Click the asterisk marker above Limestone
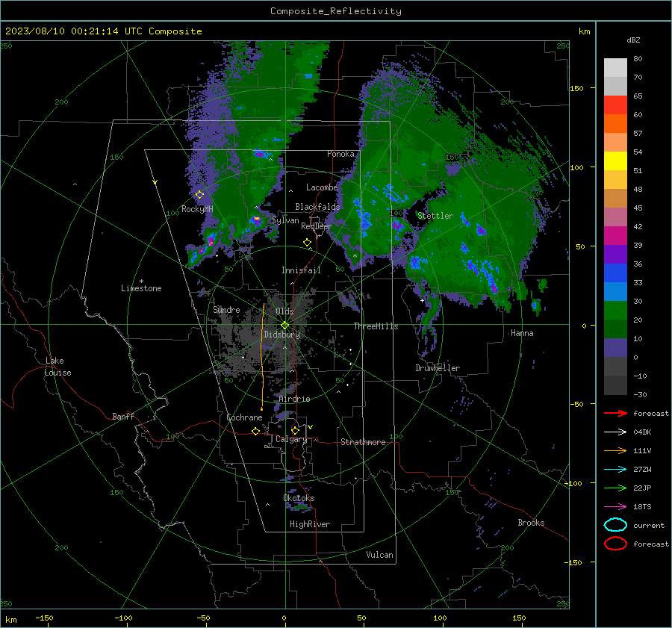The image size is (672, 628). [x=141, y=282]
